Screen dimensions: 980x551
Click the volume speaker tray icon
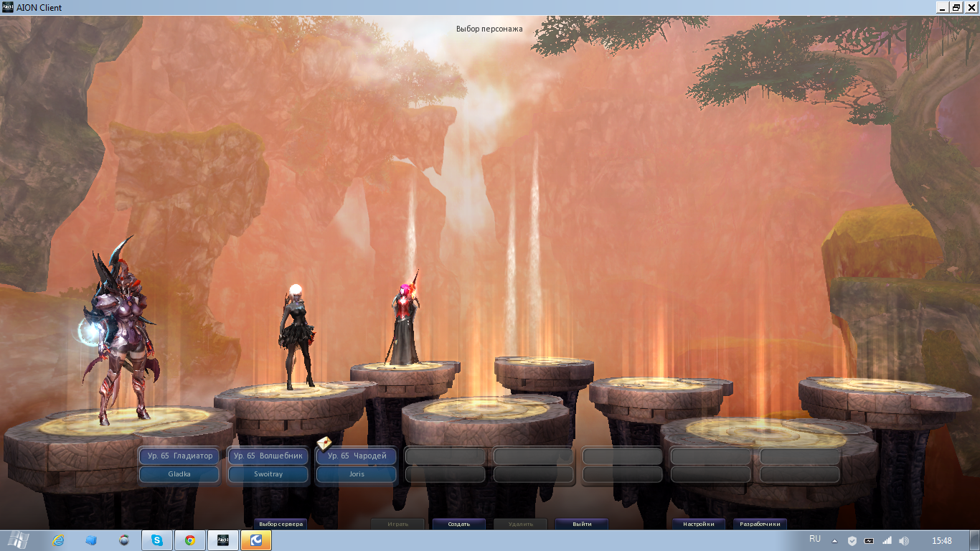click(904, 541)
